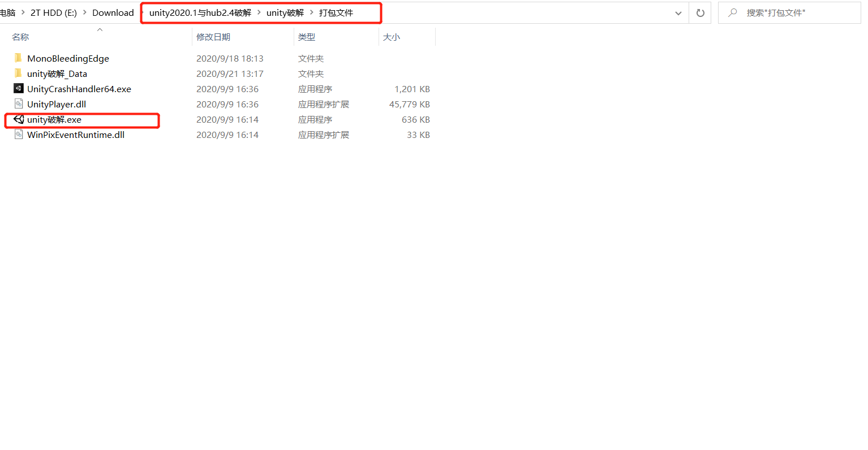Navigate to 电脑 in the breadcrumb

[8, 12]
